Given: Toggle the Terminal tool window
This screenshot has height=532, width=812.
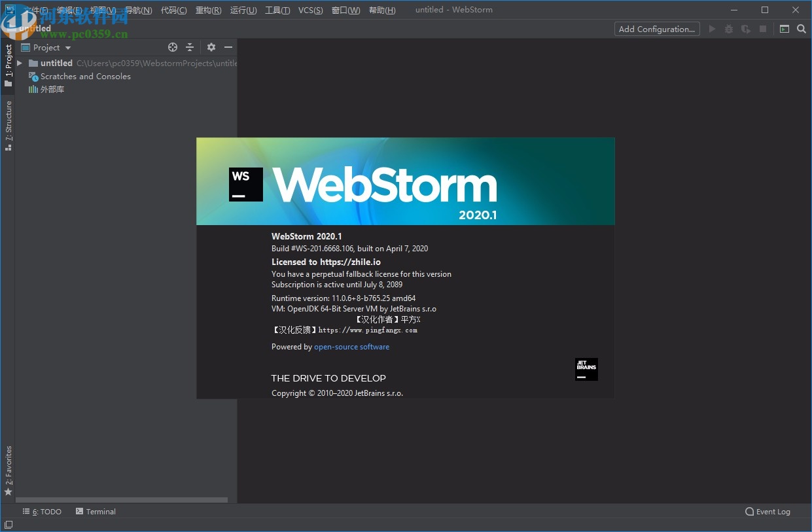Looking at the screenshot, I should point(96,511).
